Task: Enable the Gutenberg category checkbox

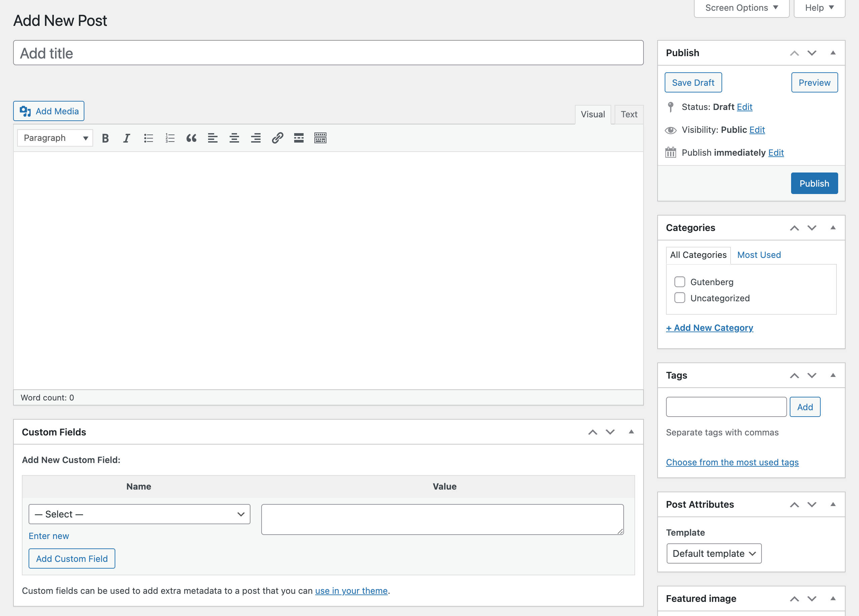Action: [x=680, y=281]
